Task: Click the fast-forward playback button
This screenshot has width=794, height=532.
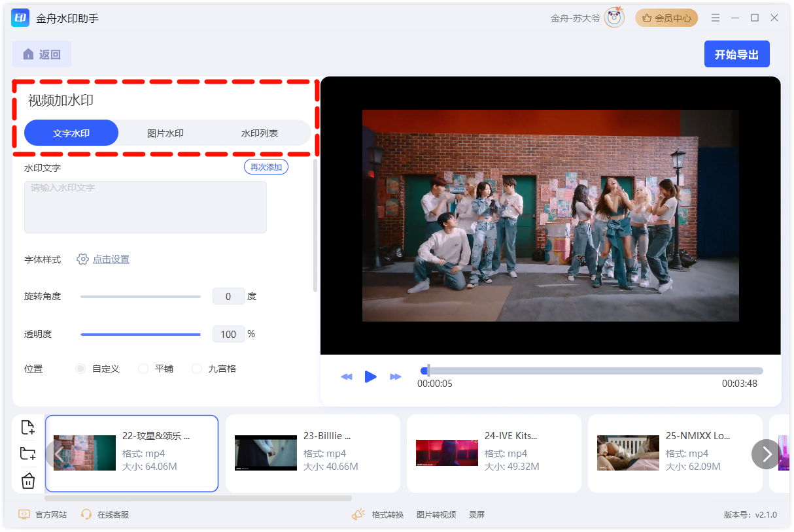Action: pos(395,376)
